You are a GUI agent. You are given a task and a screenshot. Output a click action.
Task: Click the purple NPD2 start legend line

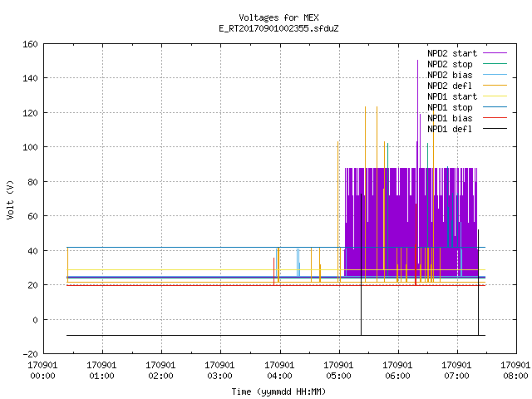click(495, 53)
